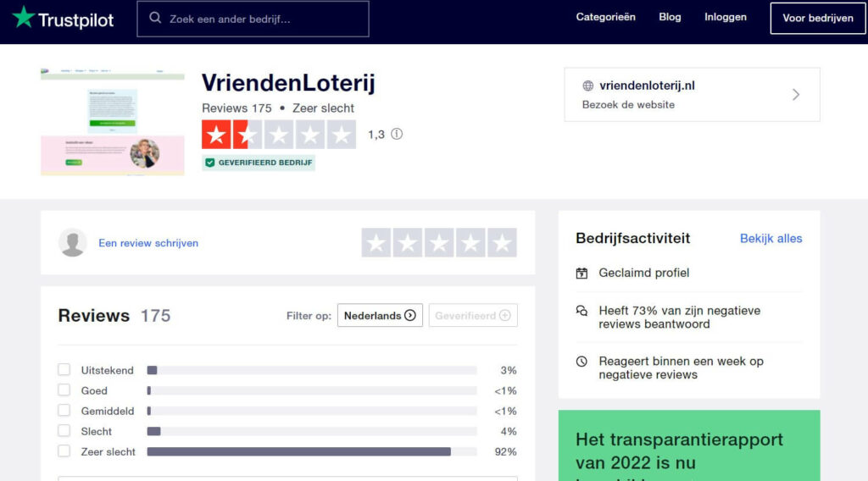Click Inloggen in the top navigation
The width and height of the screenshot is (868, 481).
coord(726,17)
